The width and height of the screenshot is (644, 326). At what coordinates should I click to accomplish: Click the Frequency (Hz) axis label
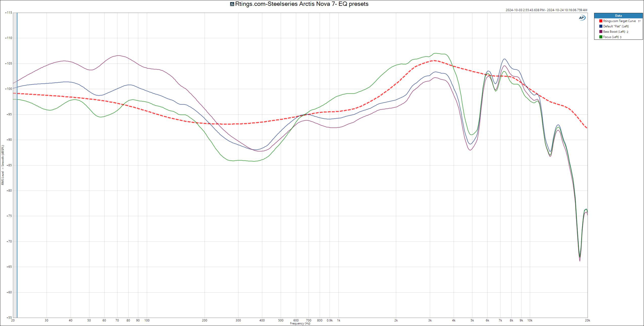tap(300, 323)
